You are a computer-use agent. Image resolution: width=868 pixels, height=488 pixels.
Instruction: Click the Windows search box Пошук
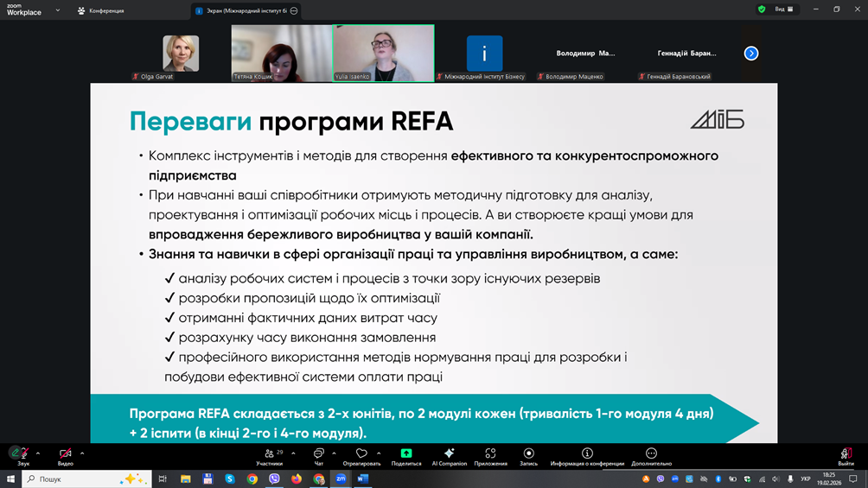[x=78, y=478]
